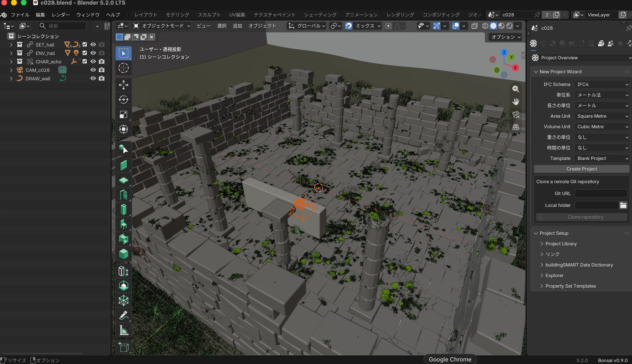Uncheck the SET_hall collection checkbox
The image size is (632, 364).
click(85, 45)
